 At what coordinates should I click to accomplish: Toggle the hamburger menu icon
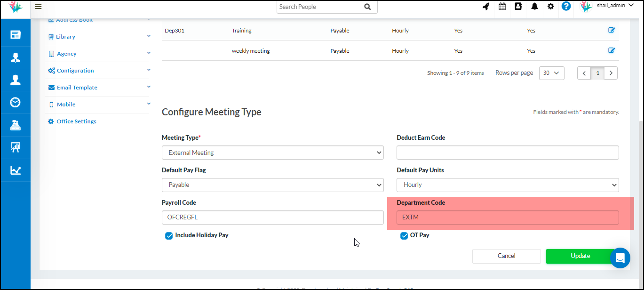(x=38, y=7)
